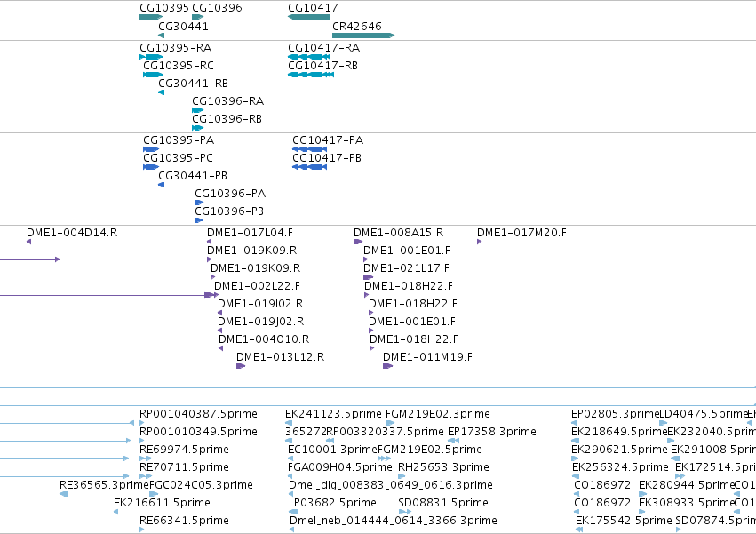Image resolution: width=756 pixels, height=534 pixels.
Task: Click the EK280944.5prime label
Action: 687,485
